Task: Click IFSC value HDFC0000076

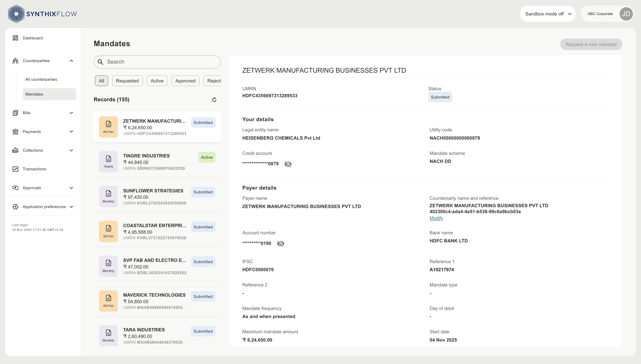Action: pyautogui.click(x=258, y=270)
